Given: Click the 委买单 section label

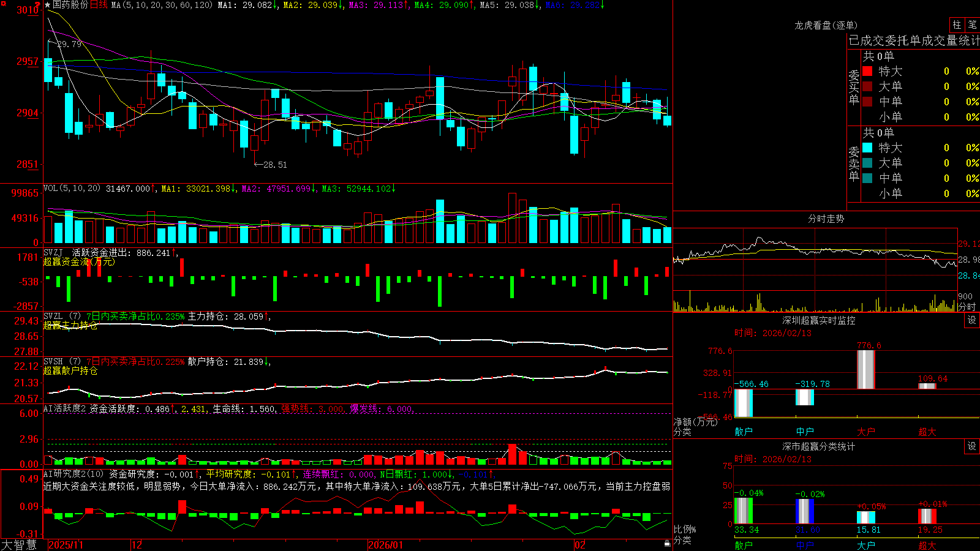Looking at the screenshot, I should 854,87.
